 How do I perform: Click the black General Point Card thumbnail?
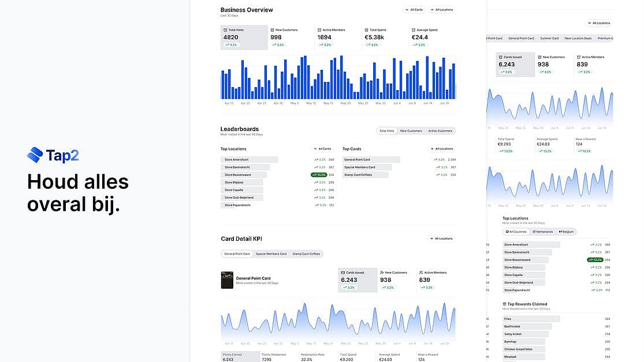227,280
